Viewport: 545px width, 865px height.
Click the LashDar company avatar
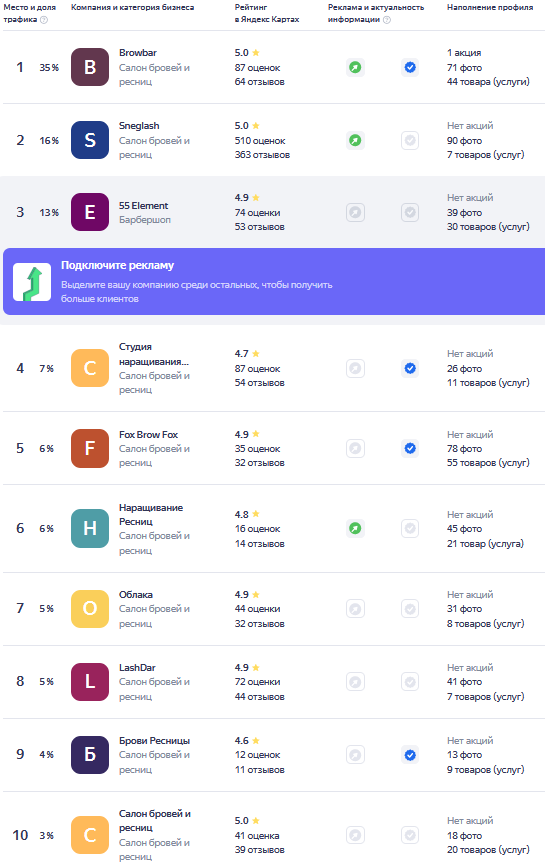tap(90, 681)
